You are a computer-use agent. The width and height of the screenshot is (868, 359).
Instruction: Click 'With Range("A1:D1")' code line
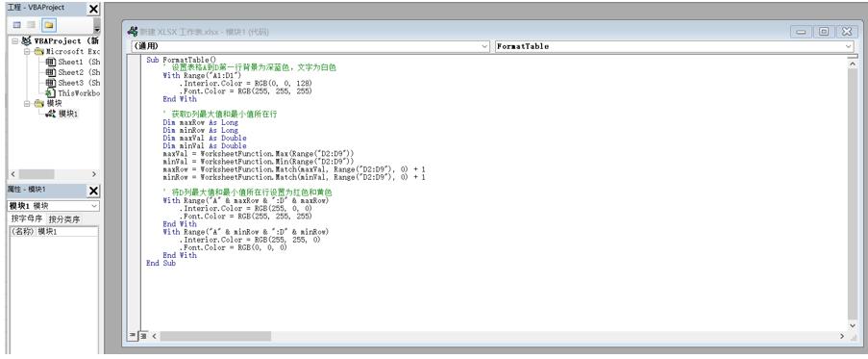point(202,75)
